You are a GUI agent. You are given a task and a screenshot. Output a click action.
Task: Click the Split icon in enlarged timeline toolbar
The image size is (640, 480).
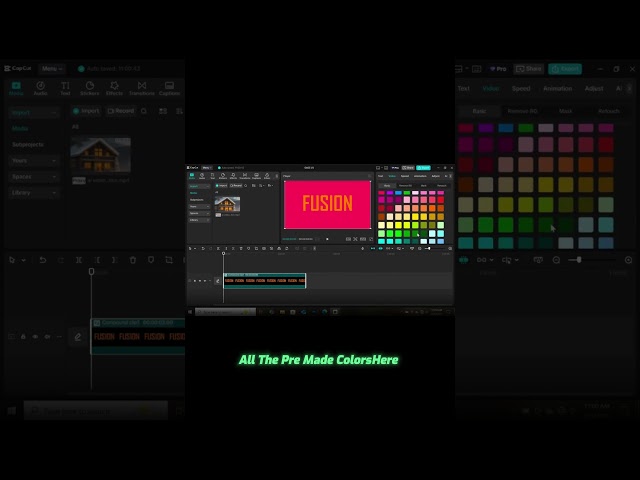pyautogui.click(x=79, y=260)
